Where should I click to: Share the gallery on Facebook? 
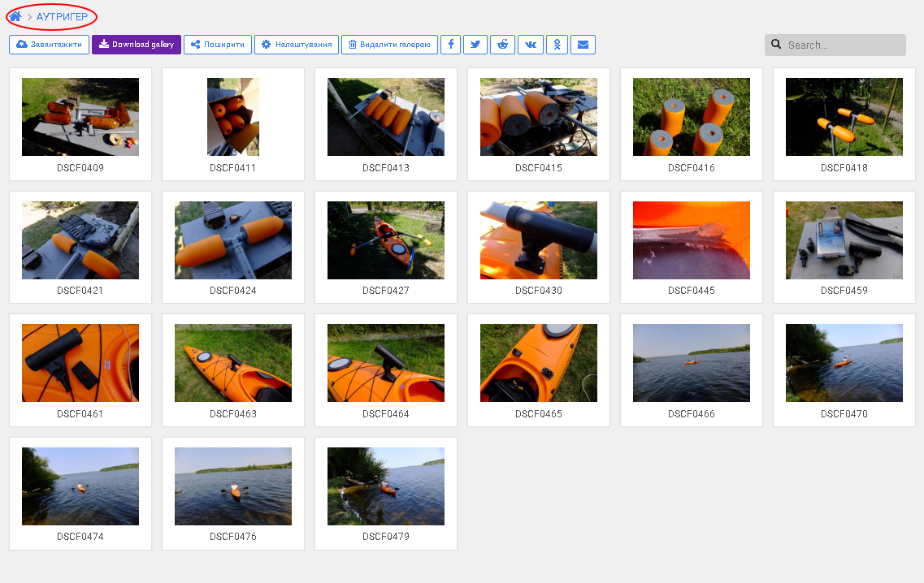451,45
